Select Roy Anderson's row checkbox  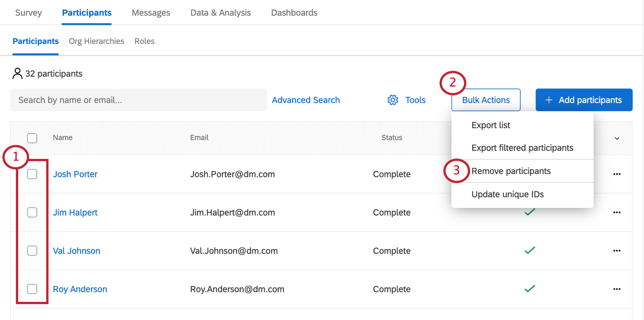32,289
